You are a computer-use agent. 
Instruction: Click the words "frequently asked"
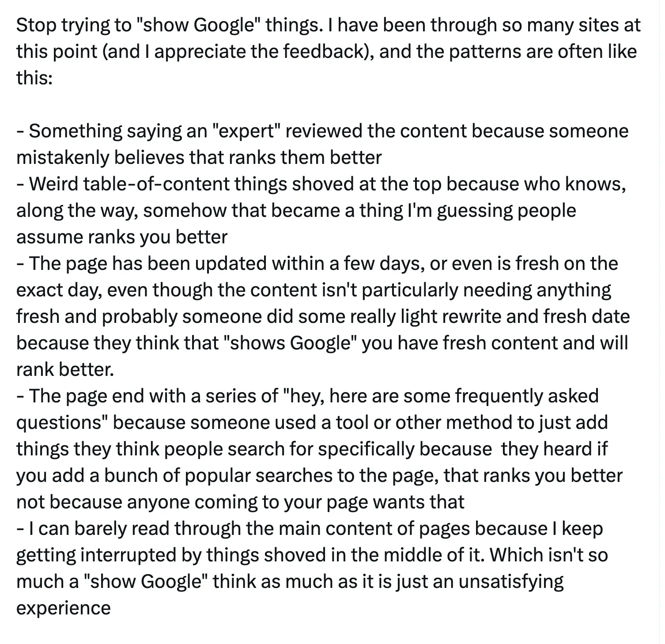pos(526,396)
